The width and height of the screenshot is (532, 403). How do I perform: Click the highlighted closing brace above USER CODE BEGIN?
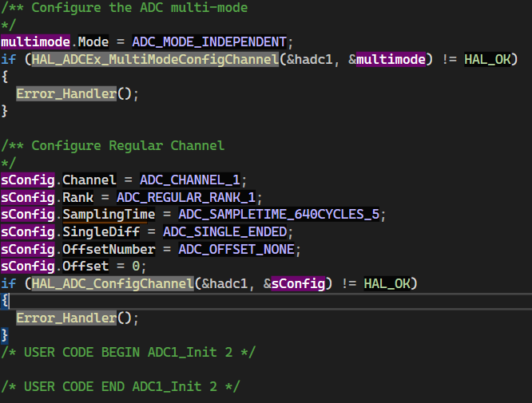point(5,335)
